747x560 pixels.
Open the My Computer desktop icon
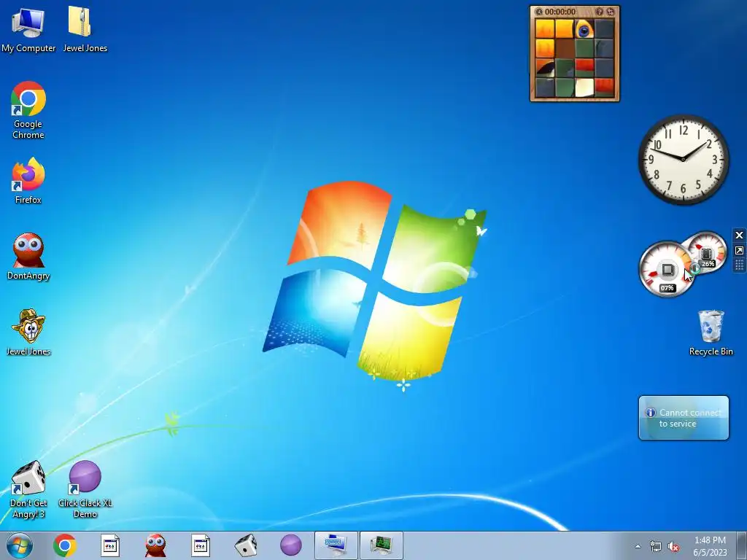[x=28, y=28]
